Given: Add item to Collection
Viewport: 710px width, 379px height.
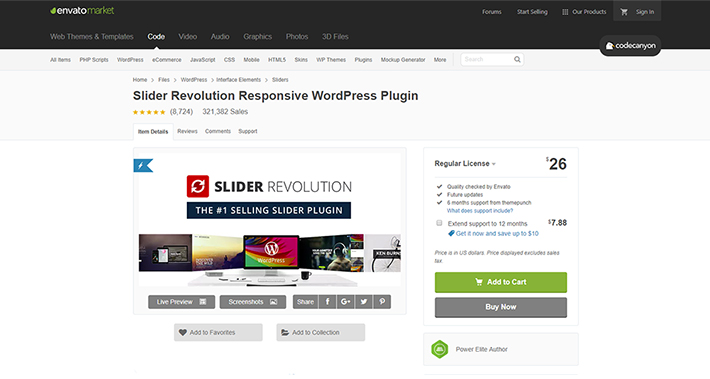Looking at the screenshot, I should [x=321, y=332].
